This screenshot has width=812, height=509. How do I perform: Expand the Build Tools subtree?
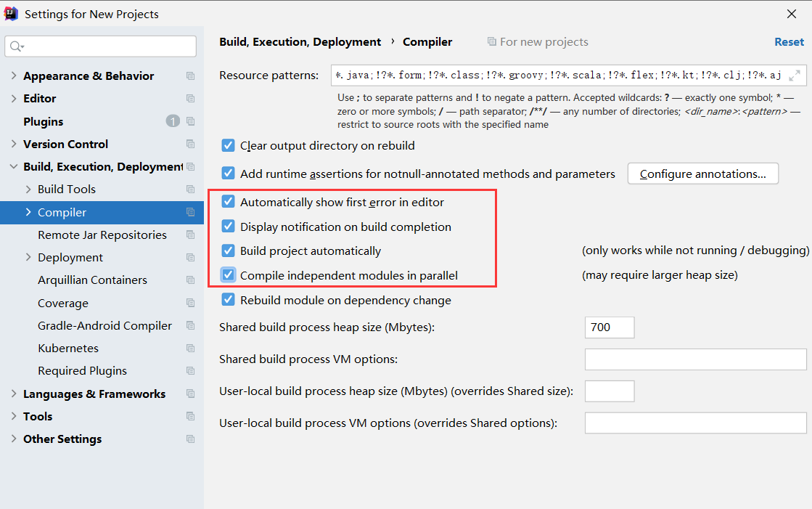click(x=28, y=190)
